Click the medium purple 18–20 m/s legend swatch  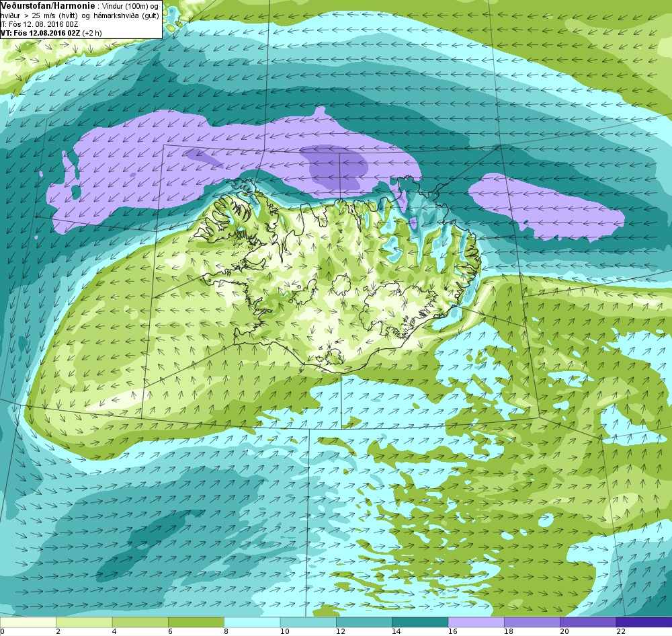coord(532,621)
